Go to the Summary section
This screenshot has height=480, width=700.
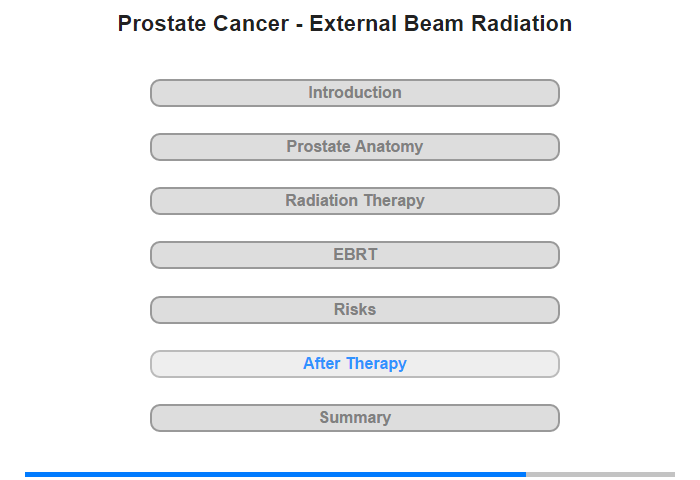coord(355,418)
